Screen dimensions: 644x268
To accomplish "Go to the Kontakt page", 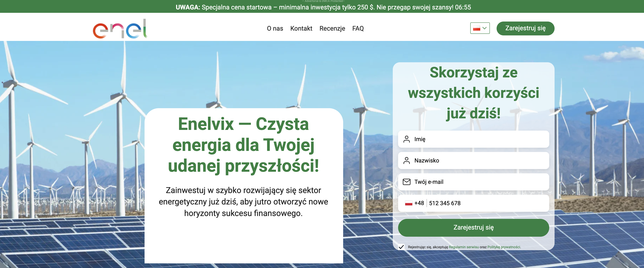I will tap(301, 28).
